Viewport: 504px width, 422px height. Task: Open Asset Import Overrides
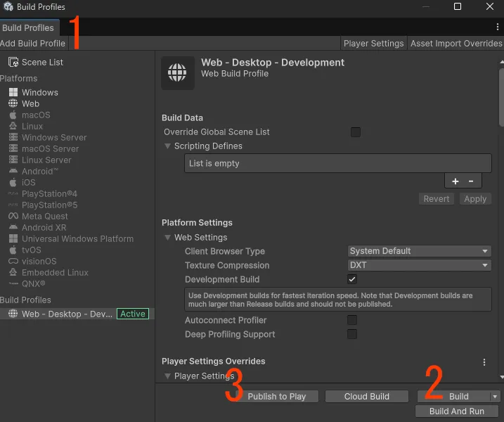tap(455, 44)
